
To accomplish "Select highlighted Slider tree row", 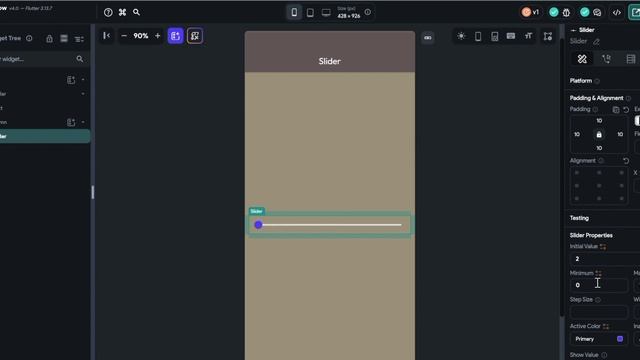I will tap(44, 136).
